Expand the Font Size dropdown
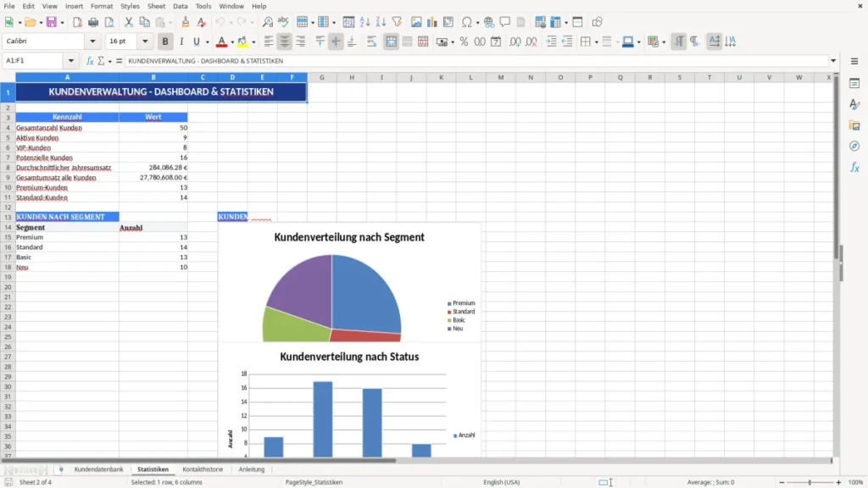Viewport: 868px width, 488px height. click(x=145, y=42)
